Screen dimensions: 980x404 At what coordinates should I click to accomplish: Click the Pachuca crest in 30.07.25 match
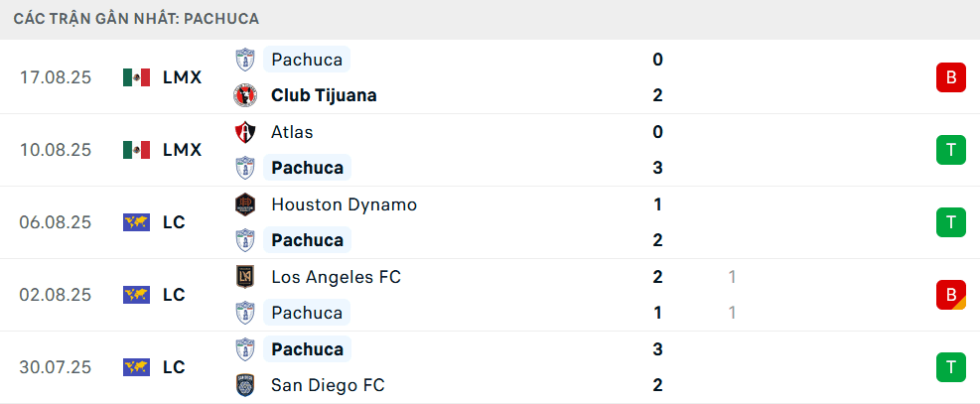(x=244, y=349)
